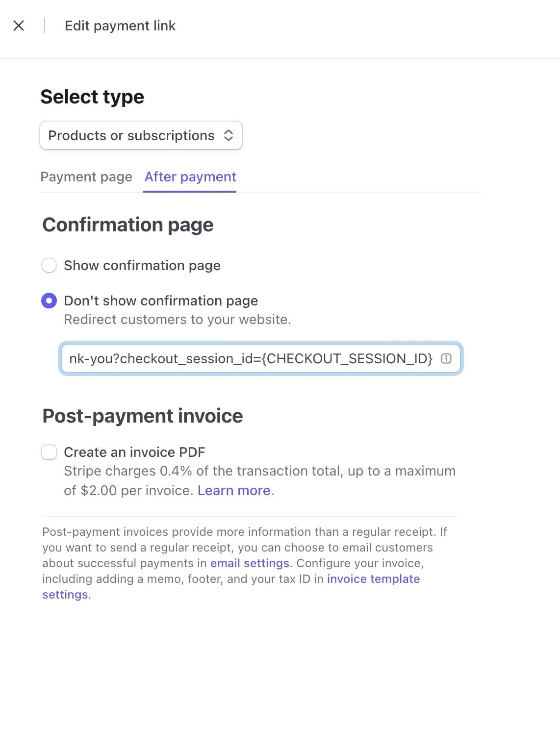The height and width of the screenshot is (753, 560).
Task: Open the Learn more link
Action: coord(234,490)
